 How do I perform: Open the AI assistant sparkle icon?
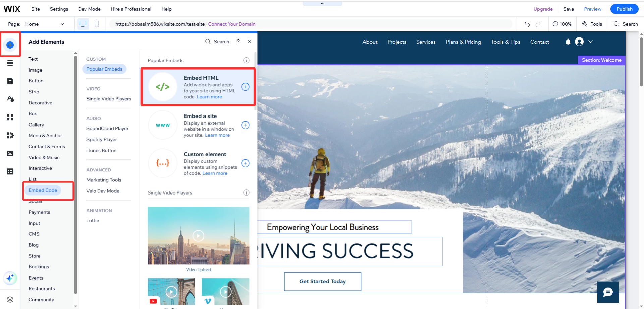point(10,278)
